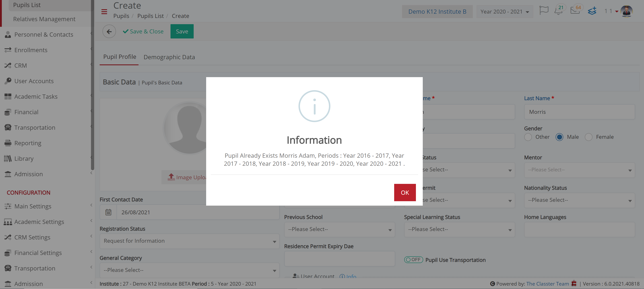The width and height of the screenshot is (644, 289).
Task: Open the Registration Status dropdown
Action: click(189, 241)
